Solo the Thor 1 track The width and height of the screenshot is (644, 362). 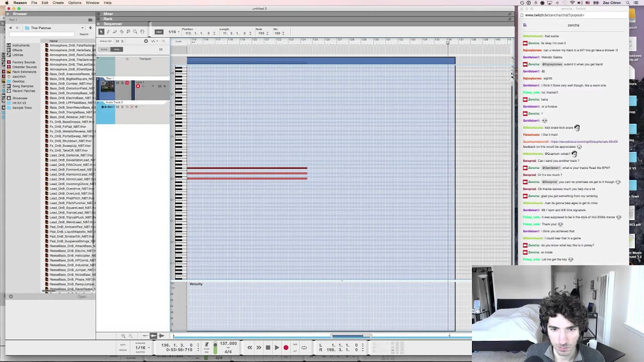(122, 83)
